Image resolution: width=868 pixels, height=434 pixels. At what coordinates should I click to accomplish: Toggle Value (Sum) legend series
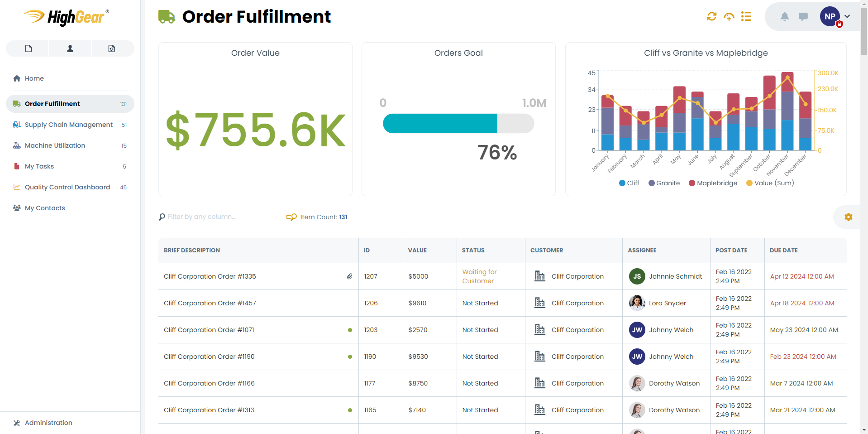pos(770,183)
